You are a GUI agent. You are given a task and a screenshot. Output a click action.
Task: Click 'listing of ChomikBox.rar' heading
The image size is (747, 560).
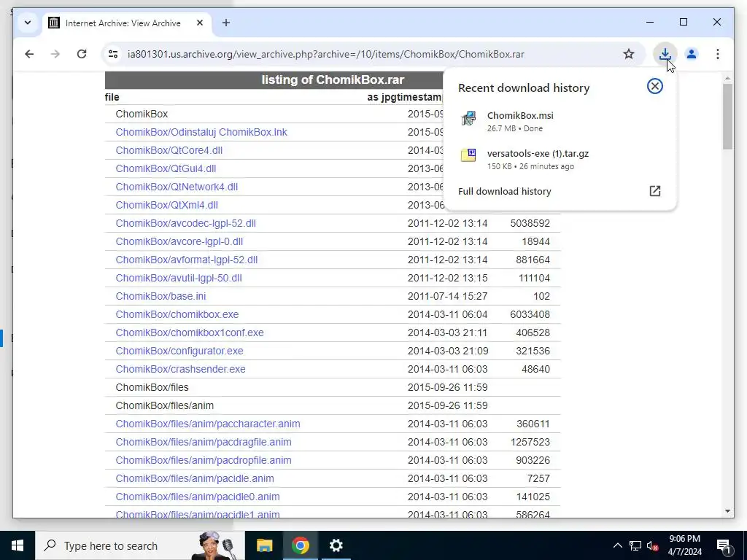click(x=333, y=79)
